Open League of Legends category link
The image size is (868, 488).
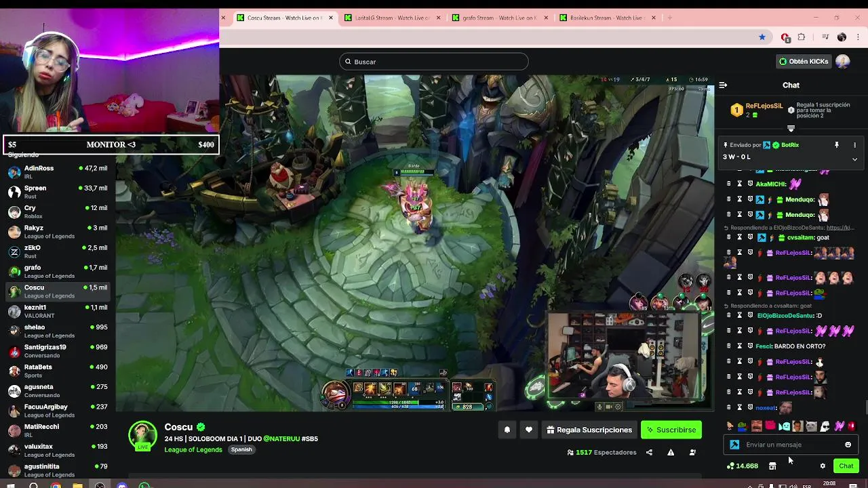[x=193, y=449]
